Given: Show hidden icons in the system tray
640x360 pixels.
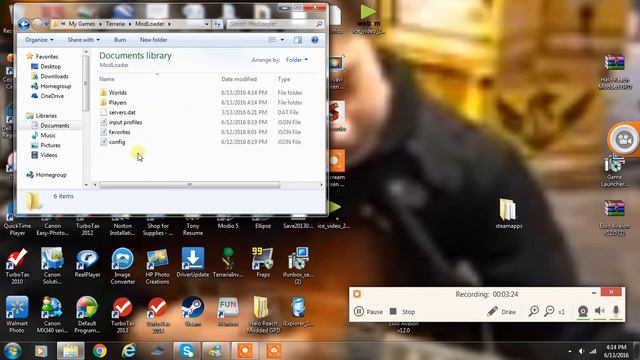Looking at the screenshot, I should tap(570, 351).
